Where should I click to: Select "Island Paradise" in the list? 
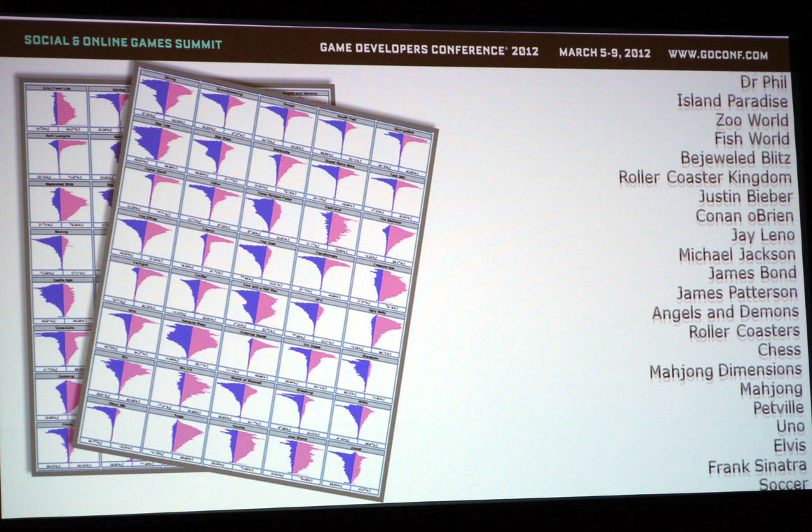pyautogui.click(x=732, y=100)
